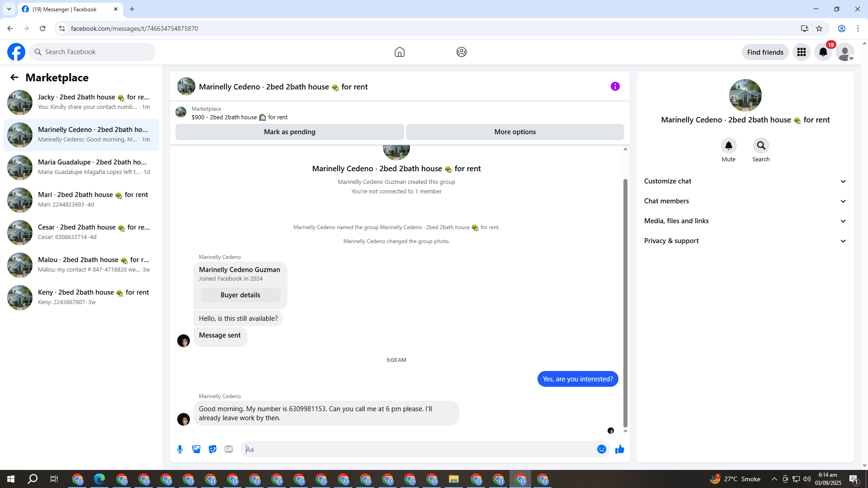The width and height of the screenshot is (868, 488).
Task: Show hidden system tray icons
Action: (774, 479)
